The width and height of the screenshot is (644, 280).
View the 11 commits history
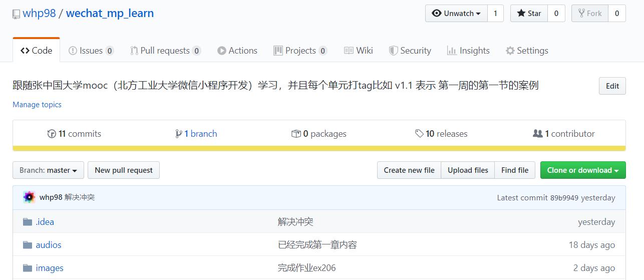tap(74, 134)
